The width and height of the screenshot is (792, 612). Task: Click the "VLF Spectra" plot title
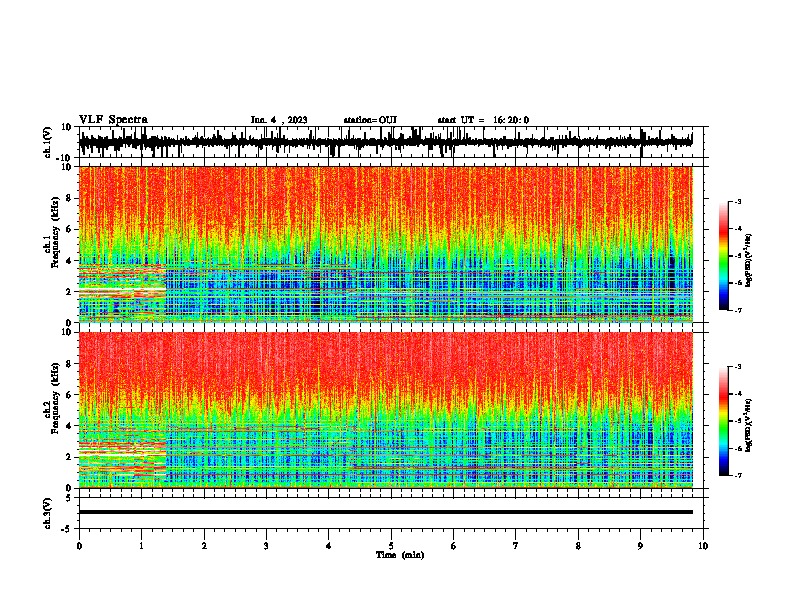coord(113,120)
